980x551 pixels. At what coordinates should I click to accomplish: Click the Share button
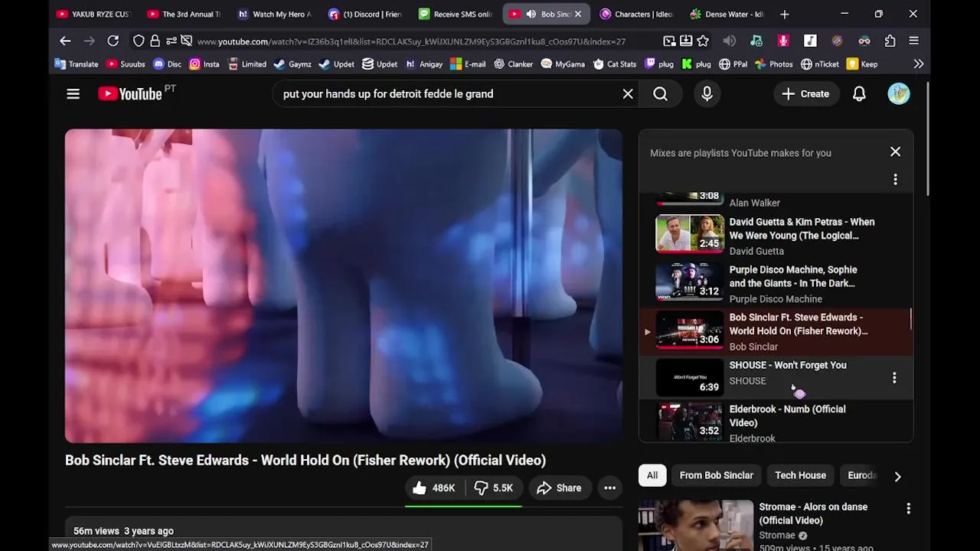[560, 488]
